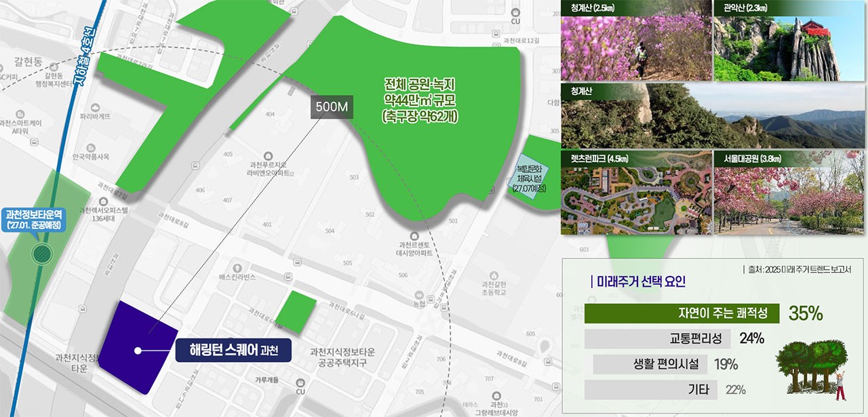Click the small green park square near 과천대로6나길

point(296,312)
